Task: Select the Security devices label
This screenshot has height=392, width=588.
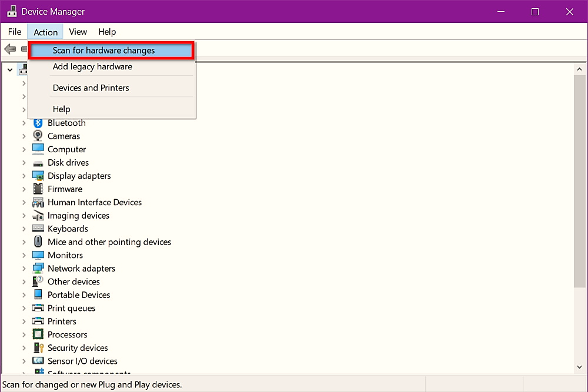Action: tap(78, 348)
